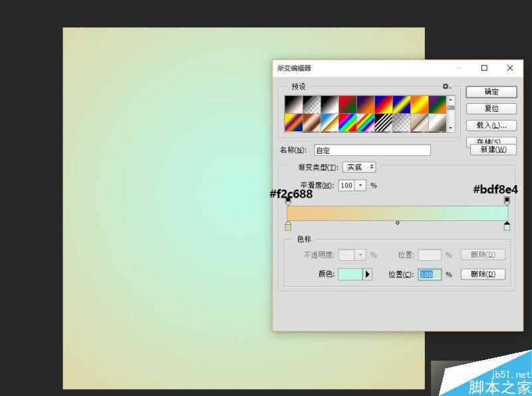Select the left #f2c688 color stop
Viewport: 532px width, 396px height.
[x=288, y=226]
